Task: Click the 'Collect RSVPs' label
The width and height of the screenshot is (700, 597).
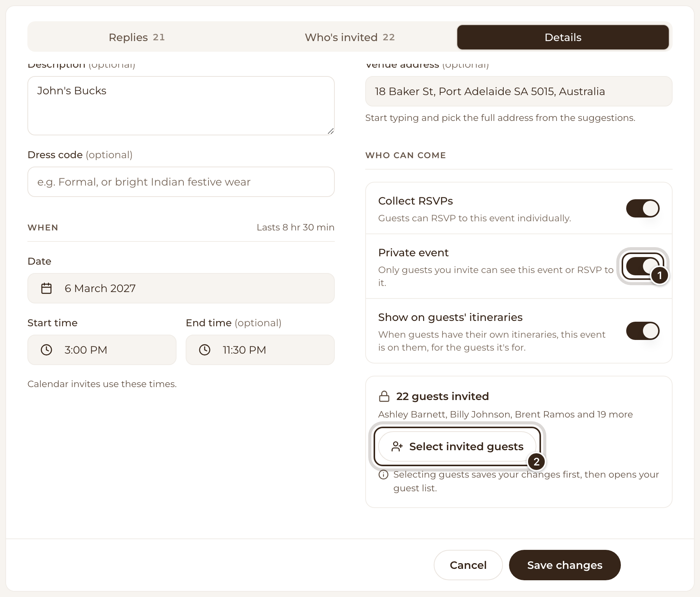Action: [x=415, y=201]
